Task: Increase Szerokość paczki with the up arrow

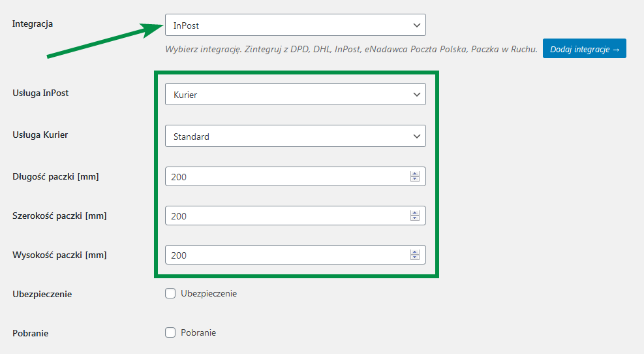Action: click(x=415, y=212)
